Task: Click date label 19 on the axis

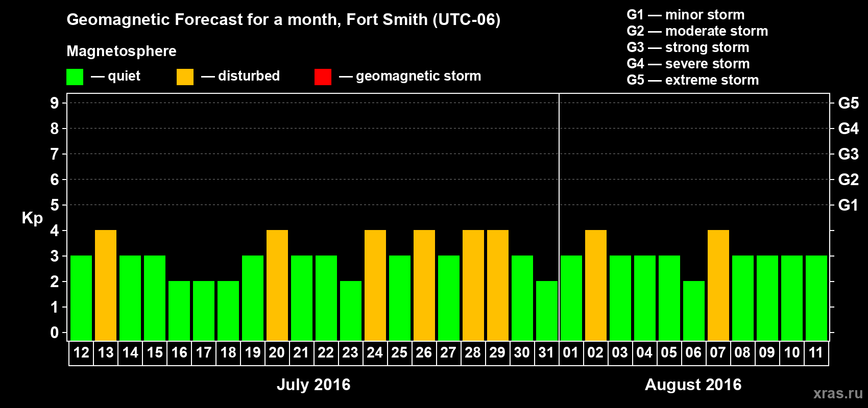Action: [253, 353]
